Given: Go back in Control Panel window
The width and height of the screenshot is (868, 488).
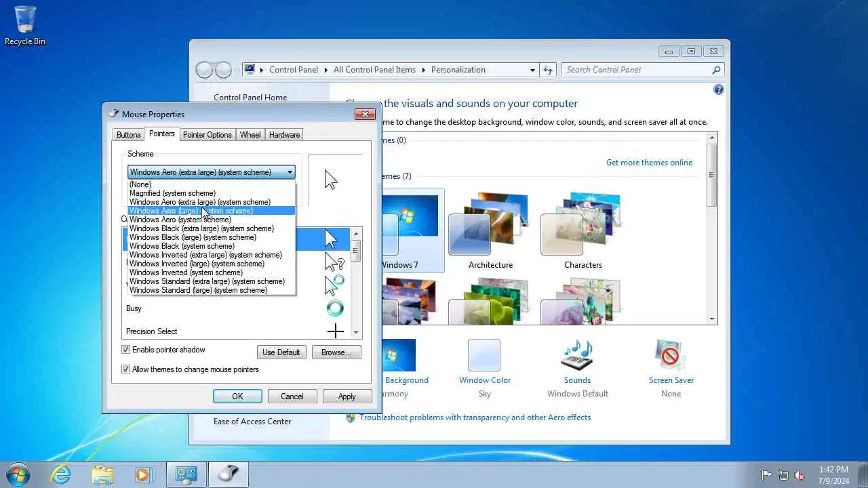Looking at the screenshot, I should pos(203,70).
